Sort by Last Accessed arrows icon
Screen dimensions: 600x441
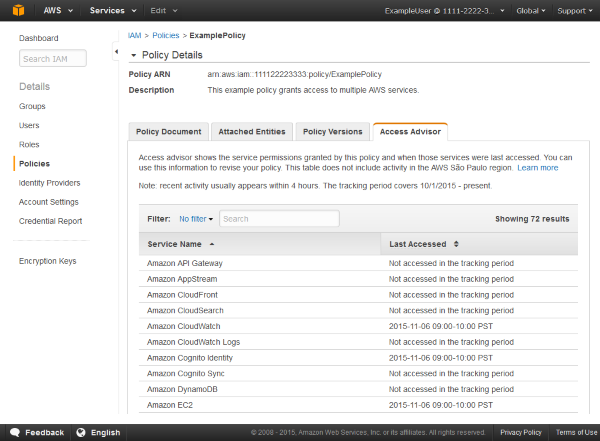point(456,244)
